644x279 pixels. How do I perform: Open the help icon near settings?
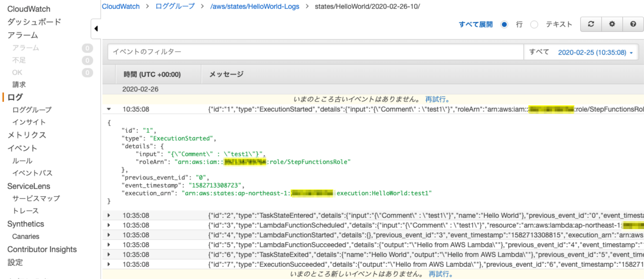click(x=633, y=24)
